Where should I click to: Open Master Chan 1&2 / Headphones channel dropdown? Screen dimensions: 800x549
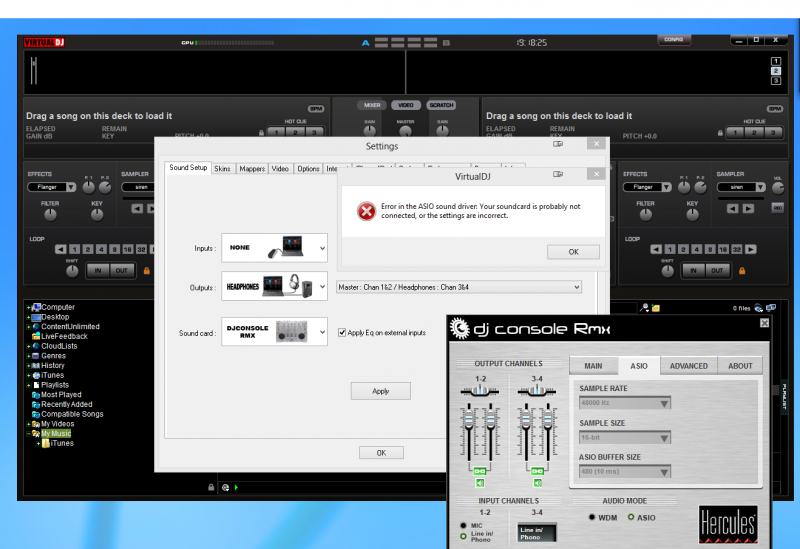459,287
